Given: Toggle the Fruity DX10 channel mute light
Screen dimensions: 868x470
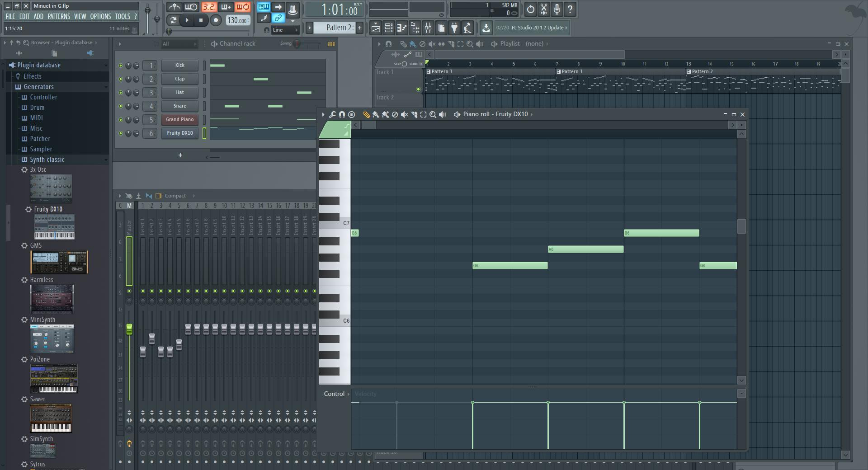Looking at the screenshot, I should [120, 133].
